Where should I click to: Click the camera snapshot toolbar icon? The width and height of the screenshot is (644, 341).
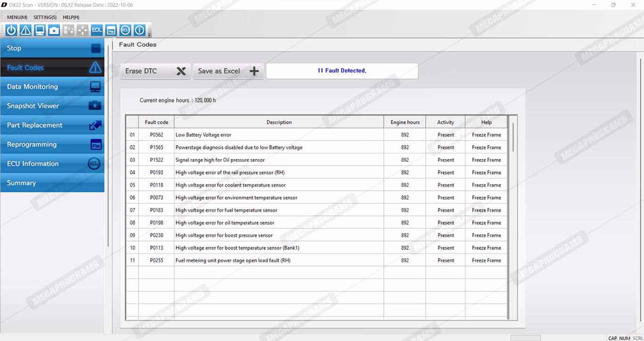[x=54, y=30]
